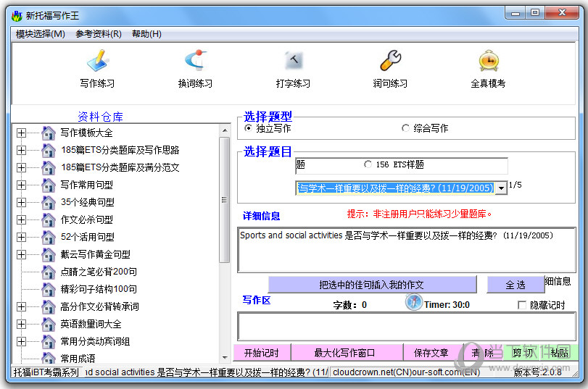
Task: Click house icon for 185篇ETS分类题库及满分范文
Action: (x=49, y=167)
